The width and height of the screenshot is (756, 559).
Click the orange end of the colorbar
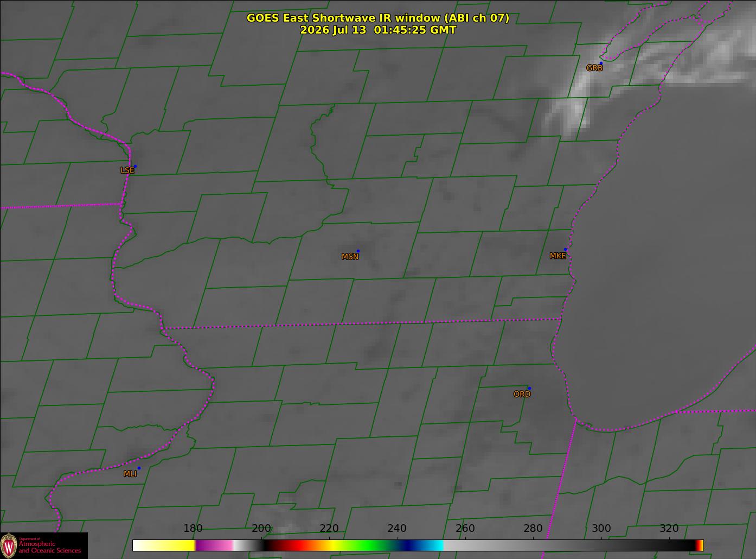coord(701,545)
